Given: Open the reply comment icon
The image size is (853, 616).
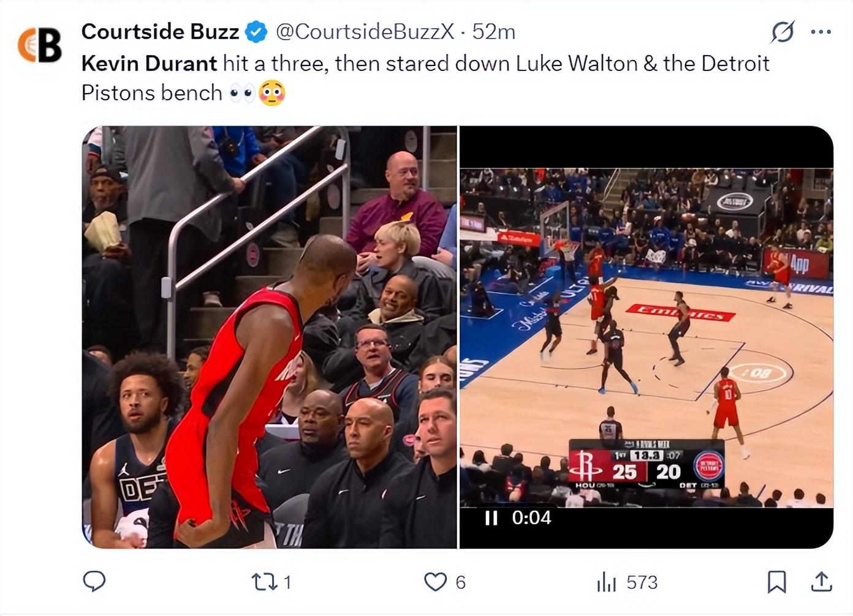Looking at the screenshot, I should click(94, 581).
